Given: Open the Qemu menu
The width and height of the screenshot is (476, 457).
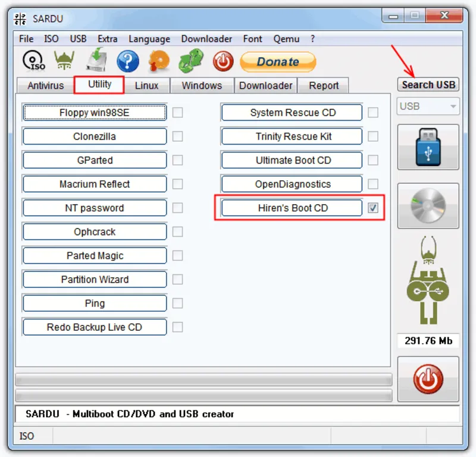Looking at the screenshot, I should [x=286, y=39].
